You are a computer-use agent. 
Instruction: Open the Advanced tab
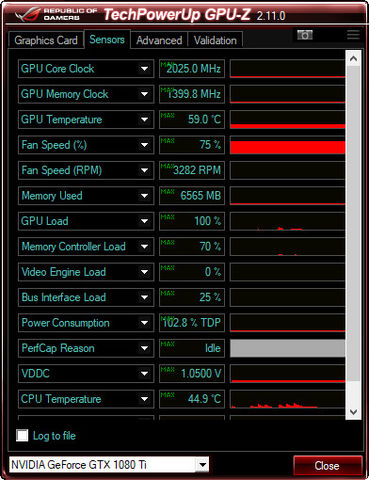(159, 40)
